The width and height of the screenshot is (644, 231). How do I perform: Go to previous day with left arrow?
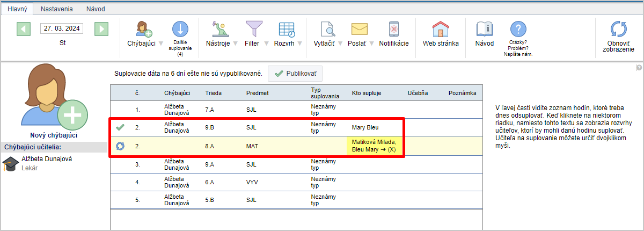(x=24, y=28)
